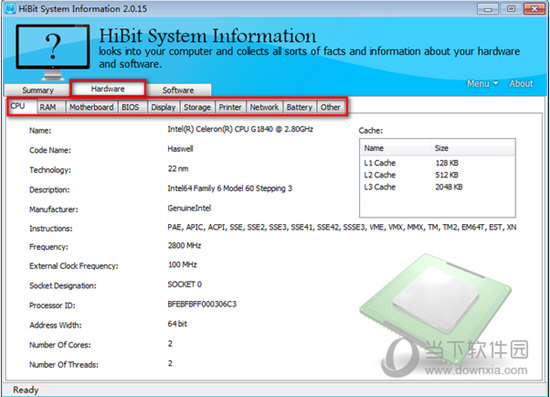Click the Number Of Cores label
Image resolution: width=550 pixels, height=397 pixels.
click(60, 345)
